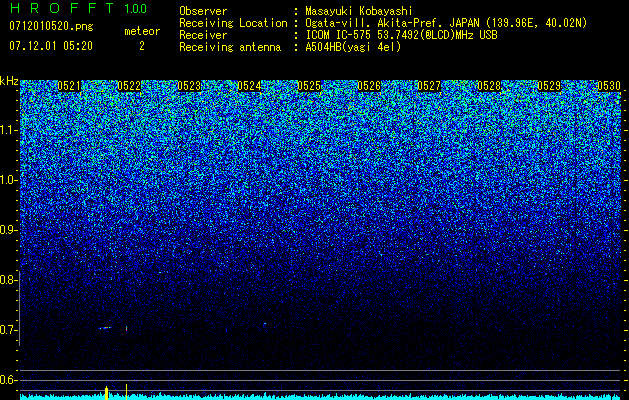Screen dimensions: 629x400
Task: Click the 0.6 frequency axis label
Action: click(9, 380)
